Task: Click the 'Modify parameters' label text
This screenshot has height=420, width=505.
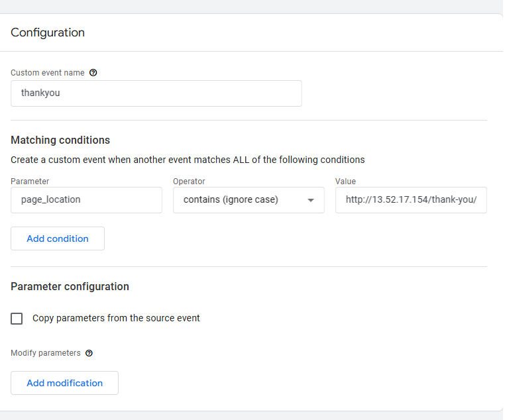Action: 46,353
